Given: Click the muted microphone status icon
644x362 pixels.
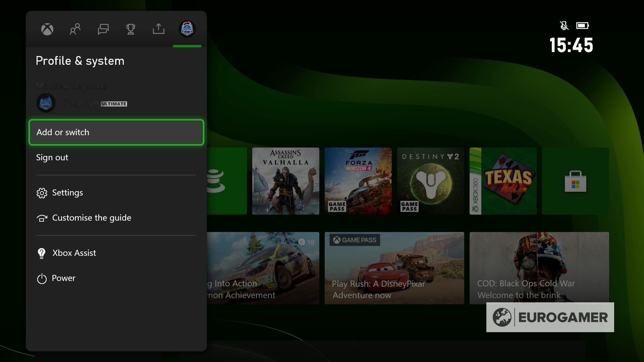Looking at the screenshot, I should 565,25.
